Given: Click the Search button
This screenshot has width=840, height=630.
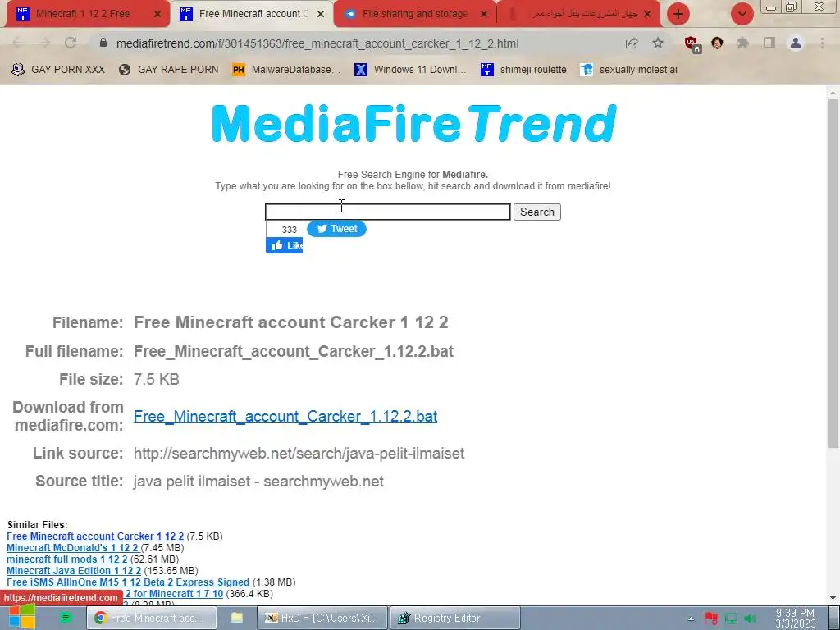Looking at the screenshot, I should coord(536,212).
